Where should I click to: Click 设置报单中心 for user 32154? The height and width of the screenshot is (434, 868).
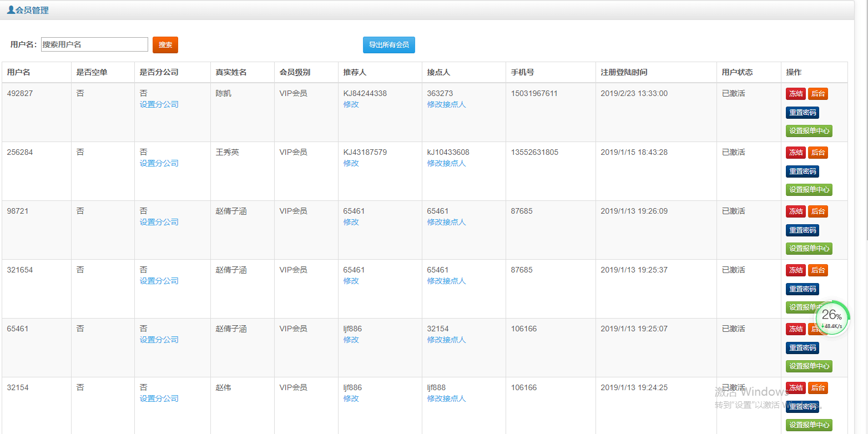(x=809, y=425)
